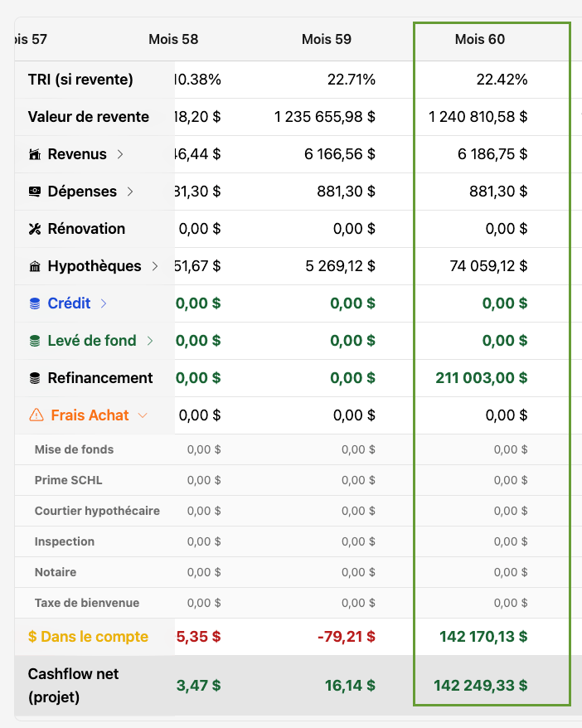Image resolution: width=582 pixels, height=728 pixels.
Task: Click the 881,30 $ Dépenses cell in Mois 60
Action: coord(498,192)
